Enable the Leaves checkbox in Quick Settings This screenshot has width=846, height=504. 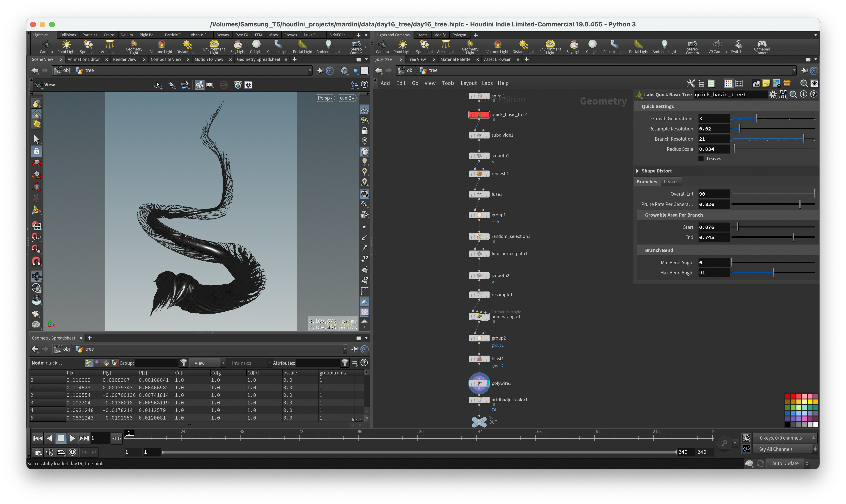click(701, 159)
